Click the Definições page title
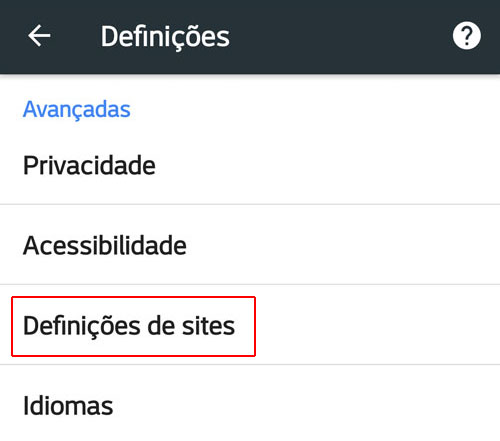 165,36
